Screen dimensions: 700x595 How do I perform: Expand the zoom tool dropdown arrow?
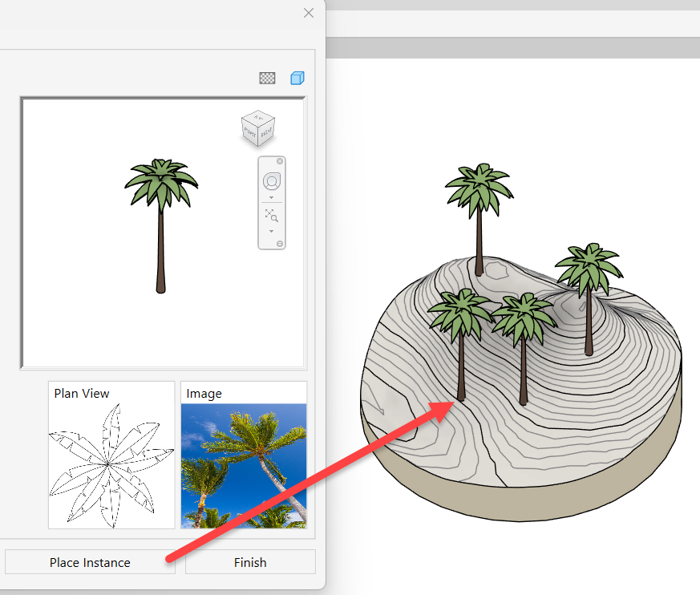coord(272,231)
